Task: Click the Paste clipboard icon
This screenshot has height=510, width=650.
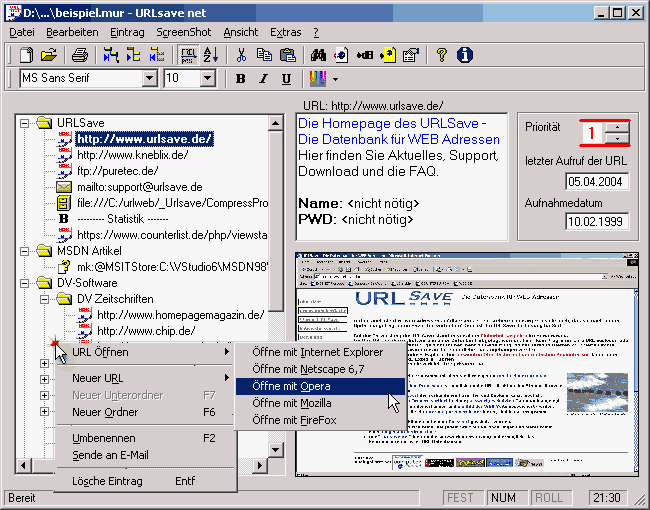Action: (287, 55)
